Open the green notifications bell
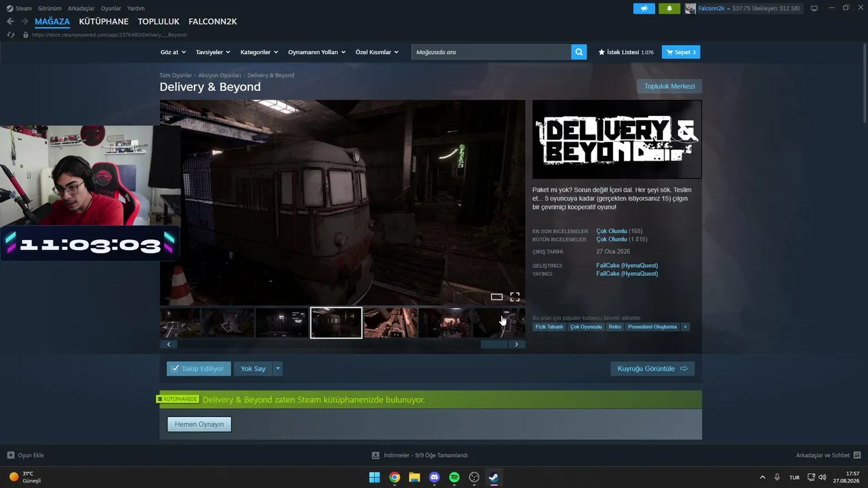 click(669, 8)
